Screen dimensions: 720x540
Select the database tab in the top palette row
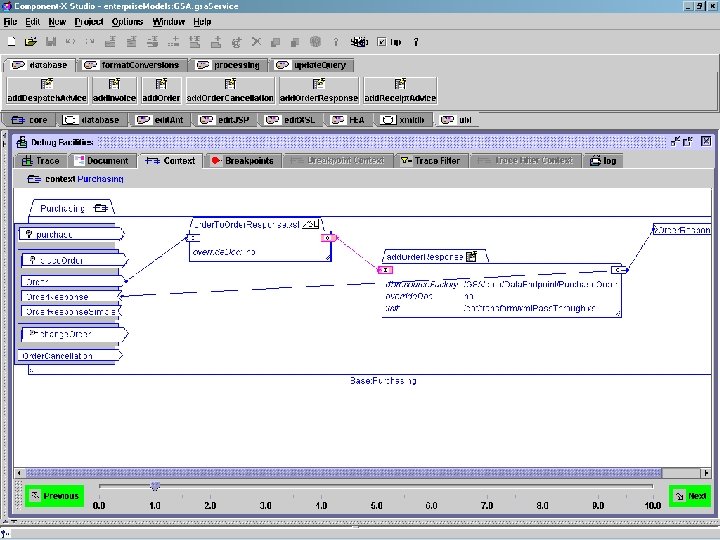[x=39, y=65]
